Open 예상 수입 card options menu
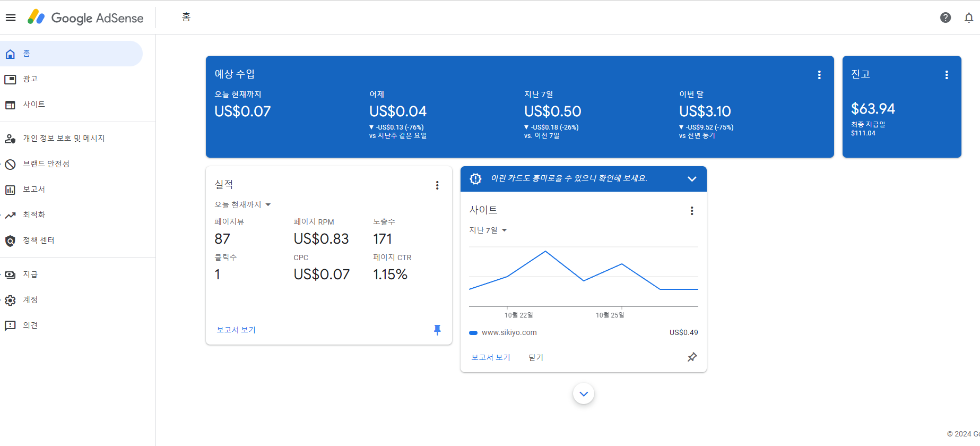The width and height of the screenshot is (980, 446). click(819, 75)
